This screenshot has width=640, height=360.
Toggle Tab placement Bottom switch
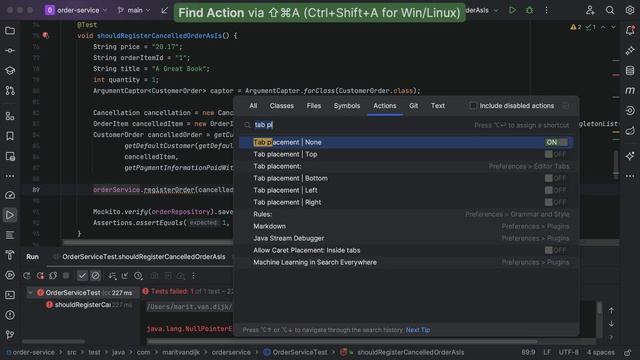[x=556, y=178]
